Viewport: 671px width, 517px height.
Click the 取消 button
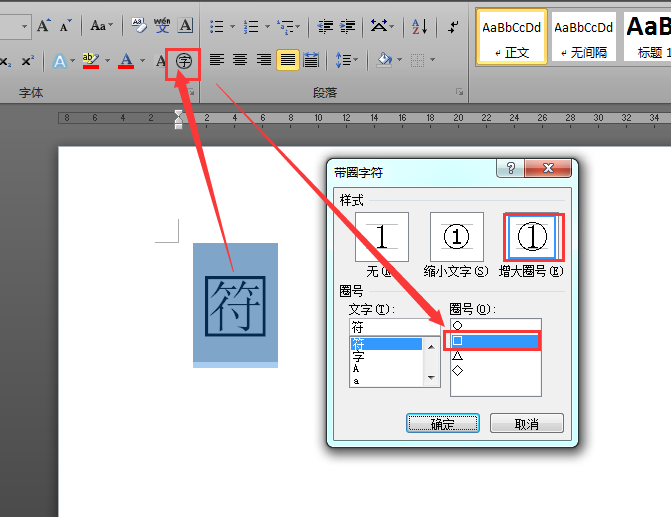526,423
